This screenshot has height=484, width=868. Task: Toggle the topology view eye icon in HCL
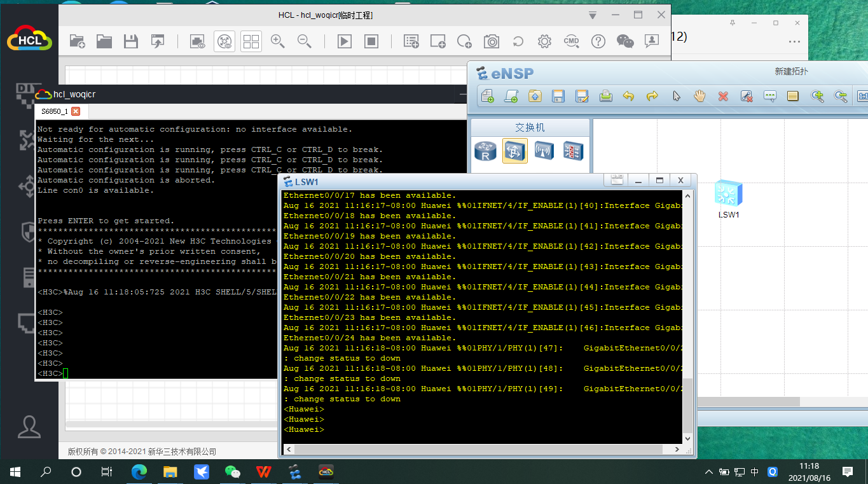point(224,41)
